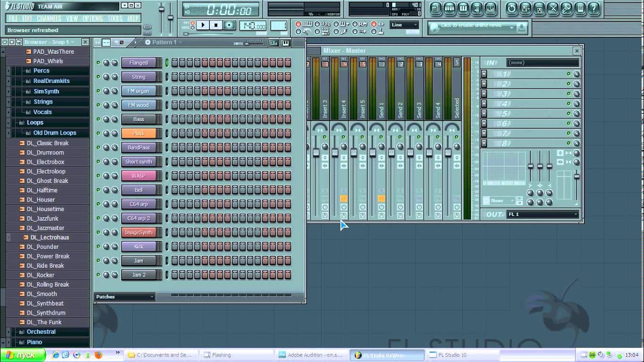Viewport: 644px width, 362px height.
Task: Open the mixer output FL 1 dropdown
Action: [543, 214]
